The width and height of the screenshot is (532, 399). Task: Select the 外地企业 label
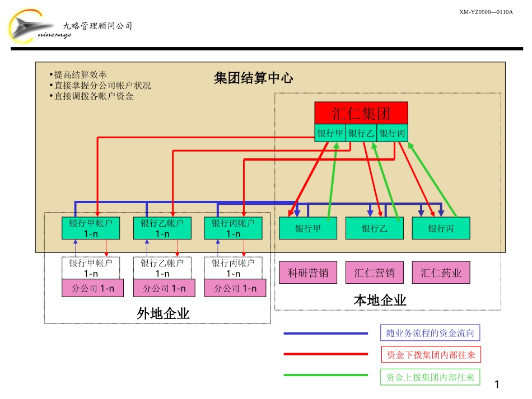pos(163,313)
